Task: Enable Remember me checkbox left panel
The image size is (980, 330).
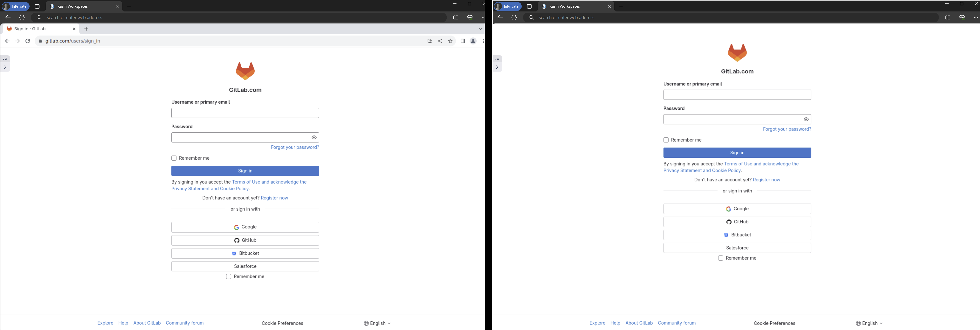Action: click(x=174, y=157)
